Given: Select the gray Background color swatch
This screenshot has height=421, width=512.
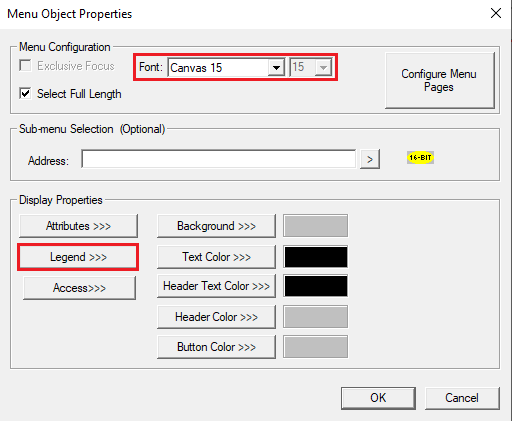Looking at the screenshot, I should coord(315,226).
